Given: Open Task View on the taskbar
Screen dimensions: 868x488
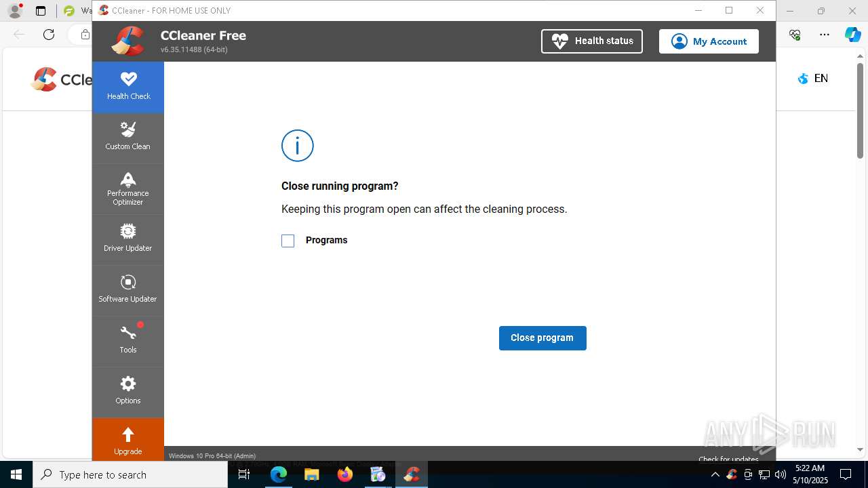Looking at the screenshot, I should (x=245, y=474).
